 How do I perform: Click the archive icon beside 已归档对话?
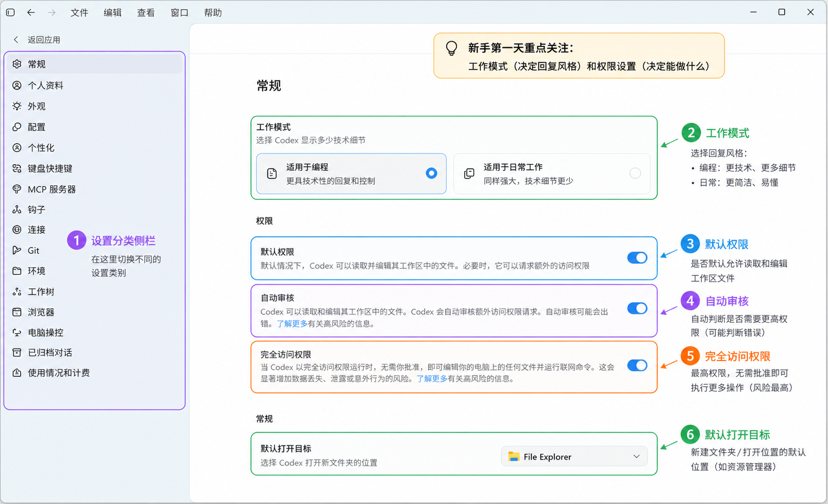click(17, 353)
